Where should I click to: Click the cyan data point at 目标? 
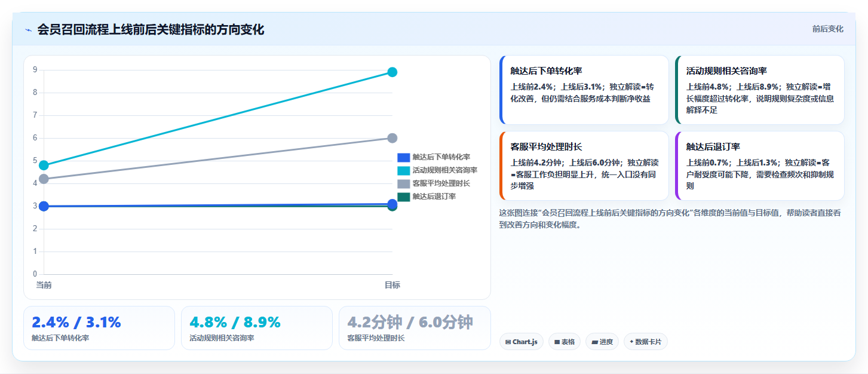point(392,72)
